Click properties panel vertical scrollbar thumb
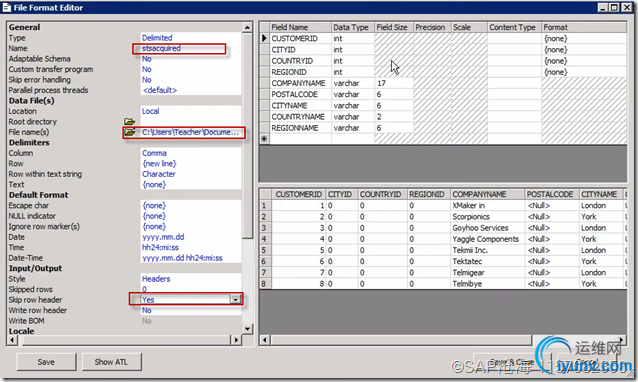The height and width of the screenshot is (382, 638). (x=247, y=135)
